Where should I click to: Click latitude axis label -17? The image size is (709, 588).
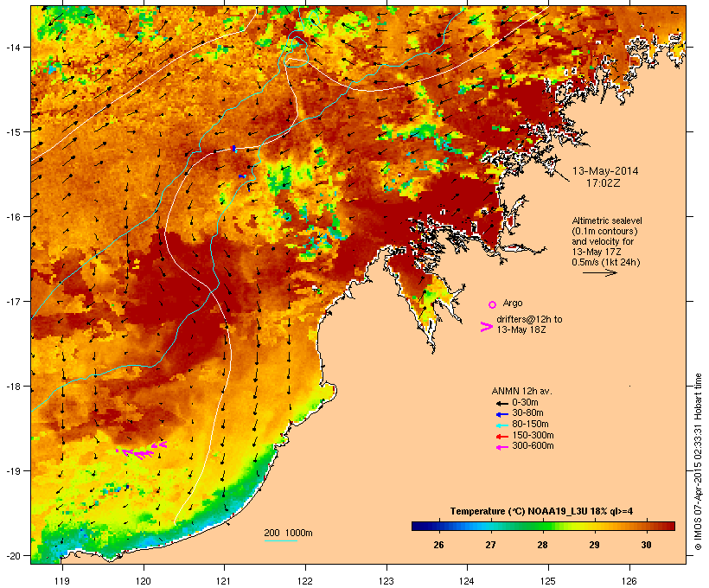pyautogui.click(x=12, y=301)
